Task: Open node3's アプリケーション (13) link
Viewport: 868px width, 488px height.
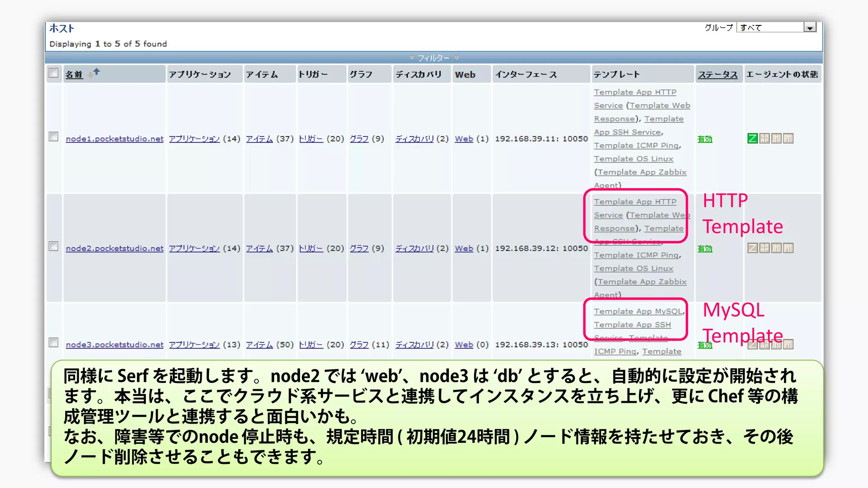Action: click(x=195, y=344)
